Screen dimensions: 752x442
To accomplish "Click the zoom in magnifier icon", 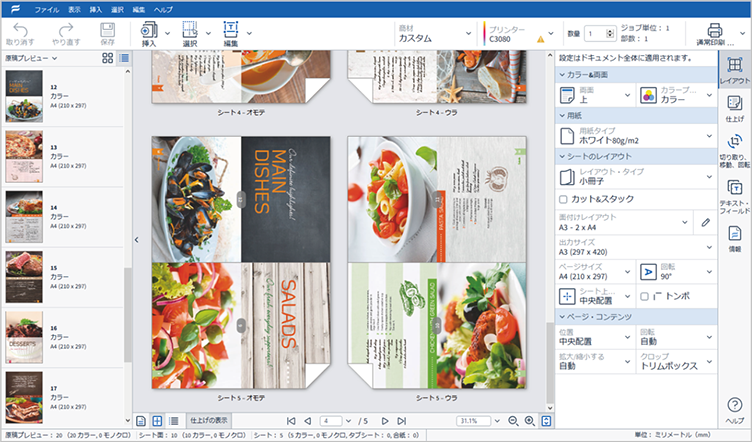I will pyautogui.click(x=529, y=421).
